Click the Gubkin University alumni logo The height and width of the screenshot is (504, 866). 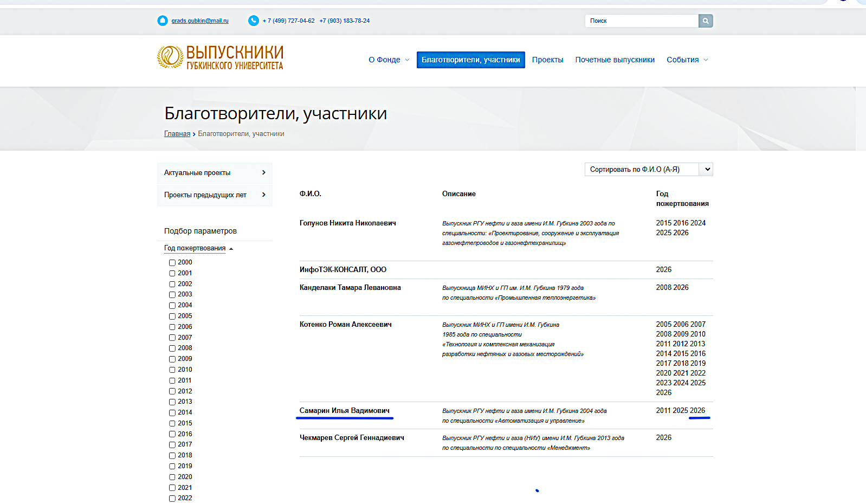coord(220,57)
